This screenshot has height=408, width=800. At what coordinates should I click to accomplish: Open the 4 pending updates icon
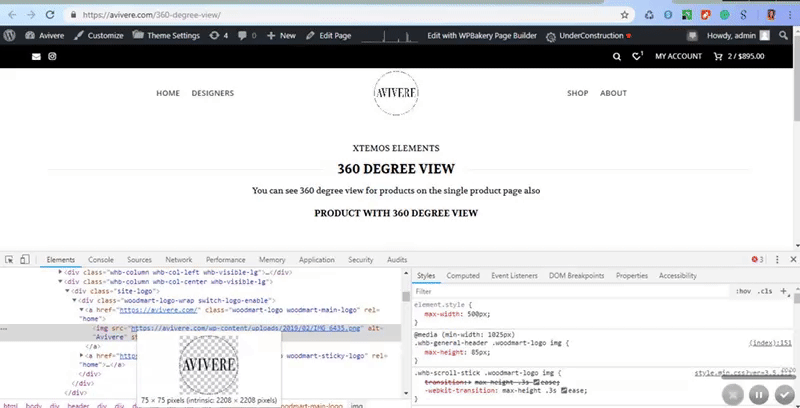pyautogui.click(x=219, y=36)
